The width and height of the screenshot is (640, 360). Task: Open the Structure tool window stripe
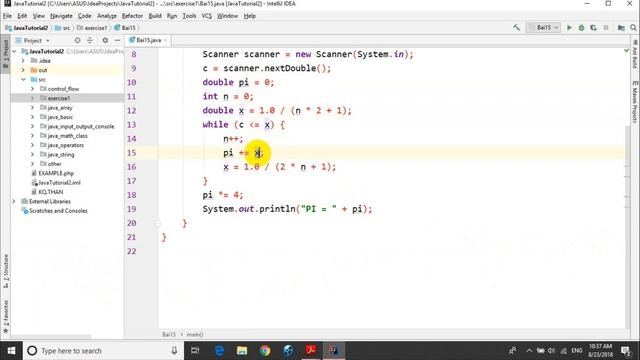click(x=5, y=271)
